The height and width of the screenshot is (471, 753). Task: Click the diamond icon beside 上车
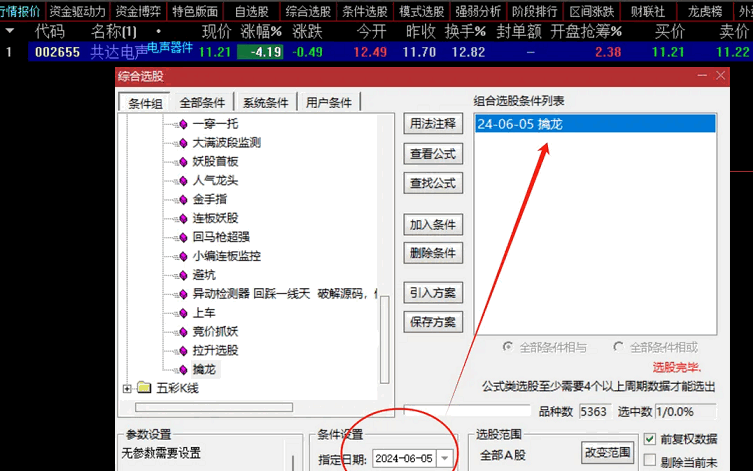(183, 313)
